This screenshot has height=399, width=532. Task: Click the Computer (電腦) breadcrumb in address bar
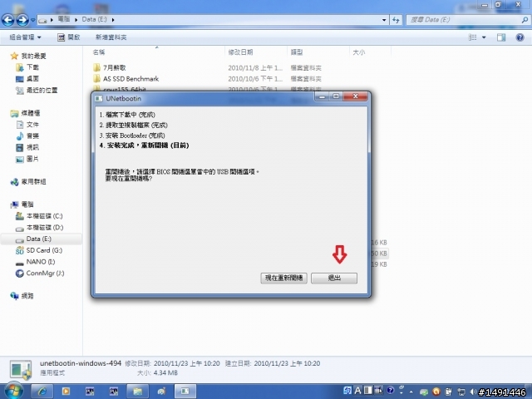[x=64, y=19]
